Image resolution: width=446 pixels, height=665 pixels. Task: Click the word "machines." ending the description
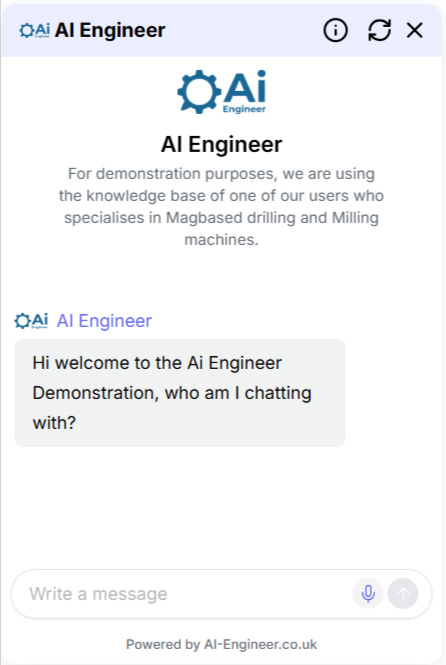[x=221, y=240]
